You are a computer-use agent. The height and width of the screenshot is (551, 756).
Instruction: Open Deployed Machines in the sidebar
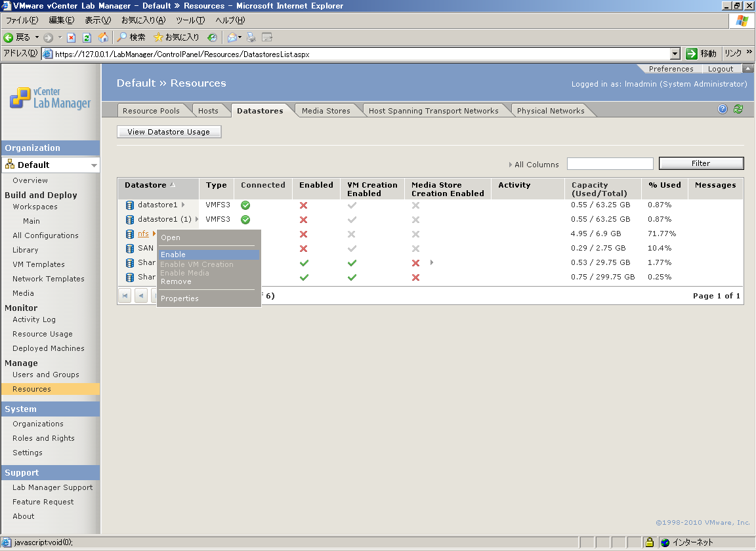[x=48, y=348]
